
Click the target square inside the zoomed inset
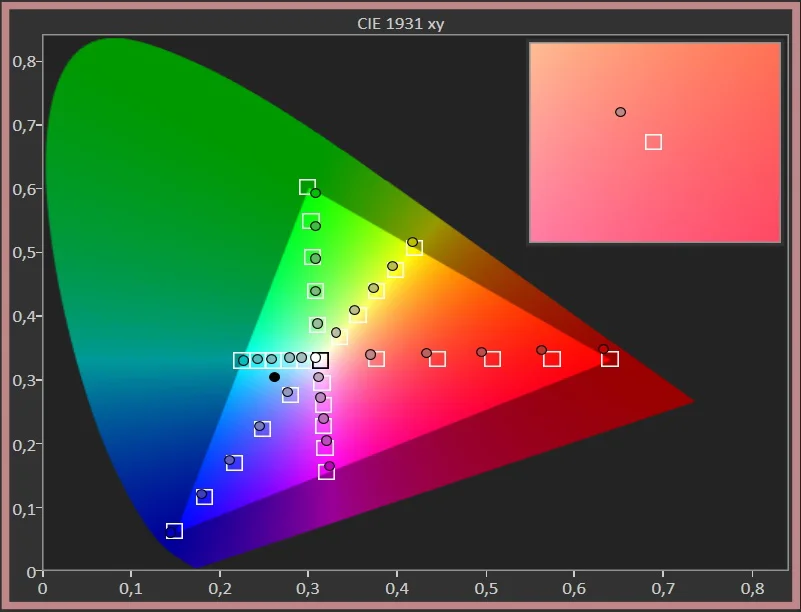pyautogui.click(x=653, y=142)
